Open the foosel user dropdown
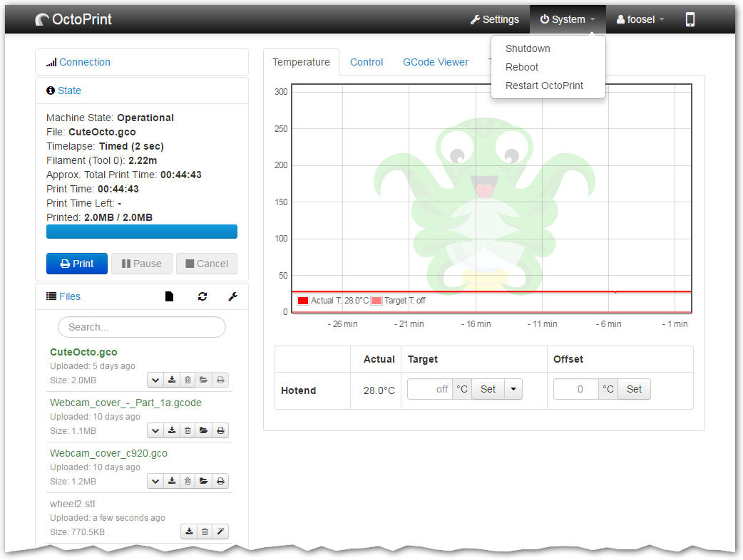This screenshot has height=560, width=743. [639, 19]
